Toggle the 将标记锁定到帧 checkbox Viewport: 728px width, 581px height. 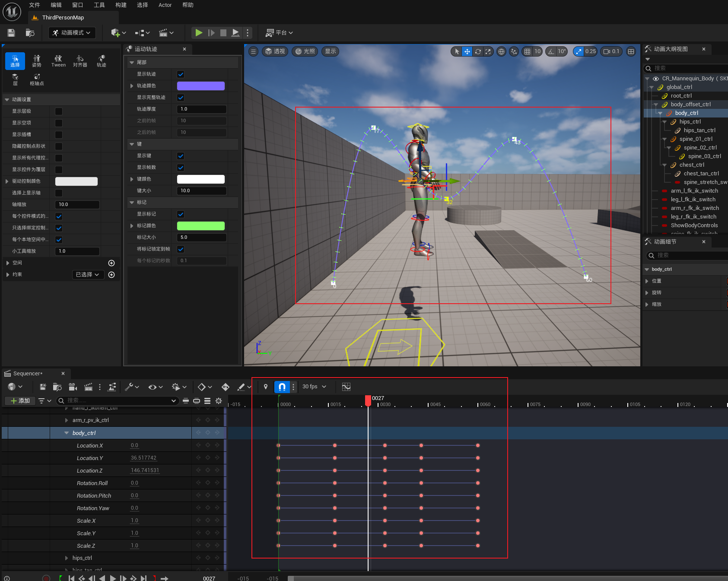tap(181, 249)
